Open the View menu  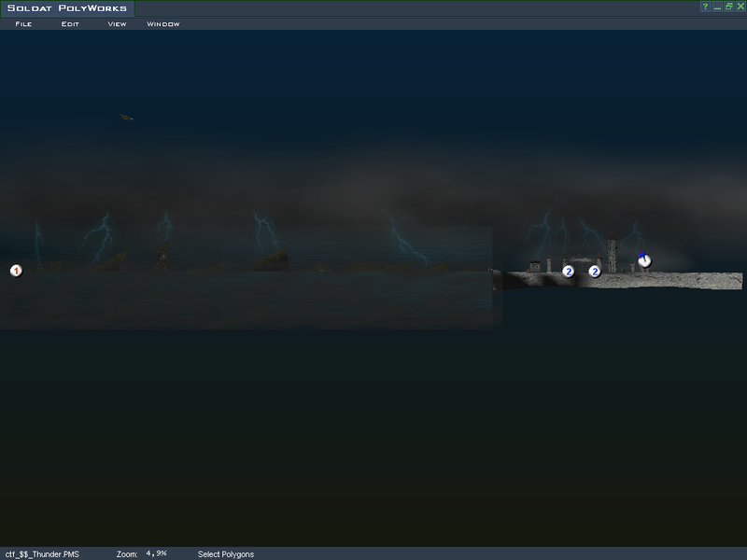(117, 24)
